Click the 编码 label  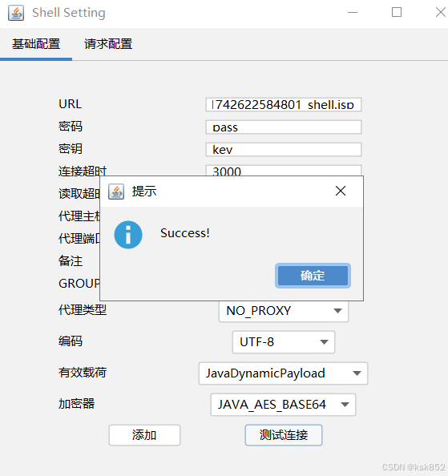[71, 341]
